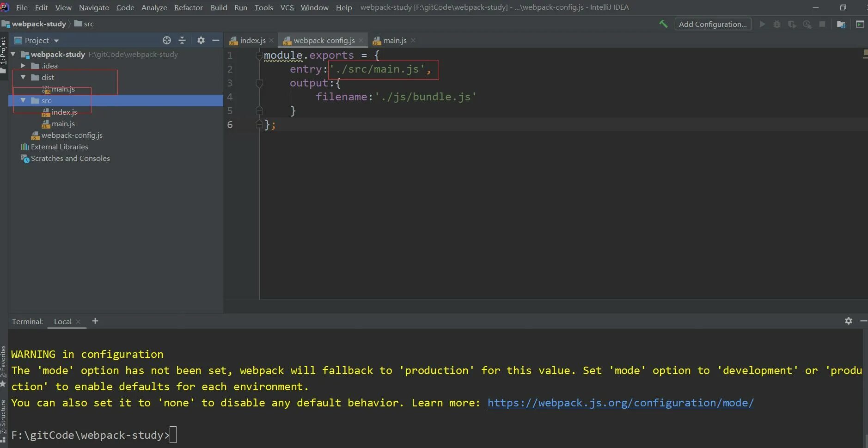Open Project Structure via folder icon
Screen dimensions: 868x448
(841, 24)
